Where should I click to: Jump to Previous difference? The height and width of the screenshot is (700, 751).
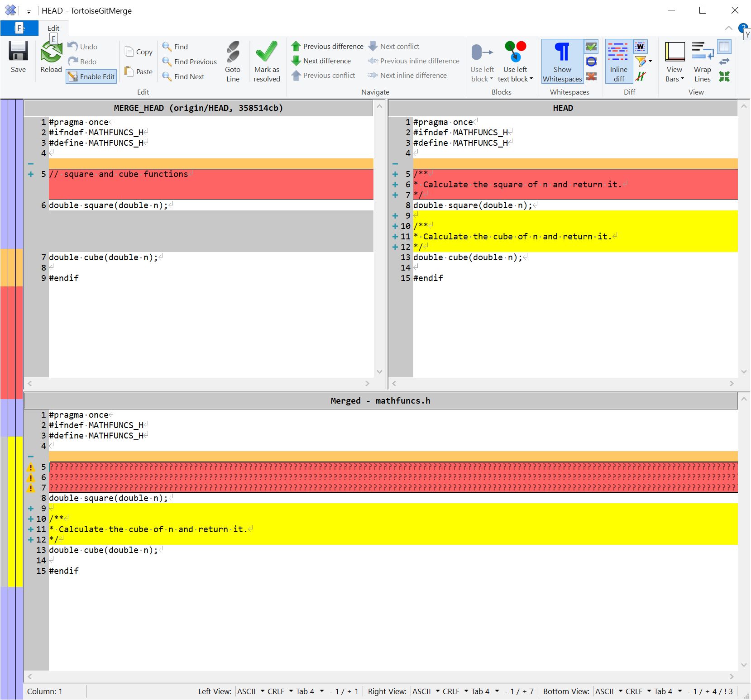(x=327, y=46)
